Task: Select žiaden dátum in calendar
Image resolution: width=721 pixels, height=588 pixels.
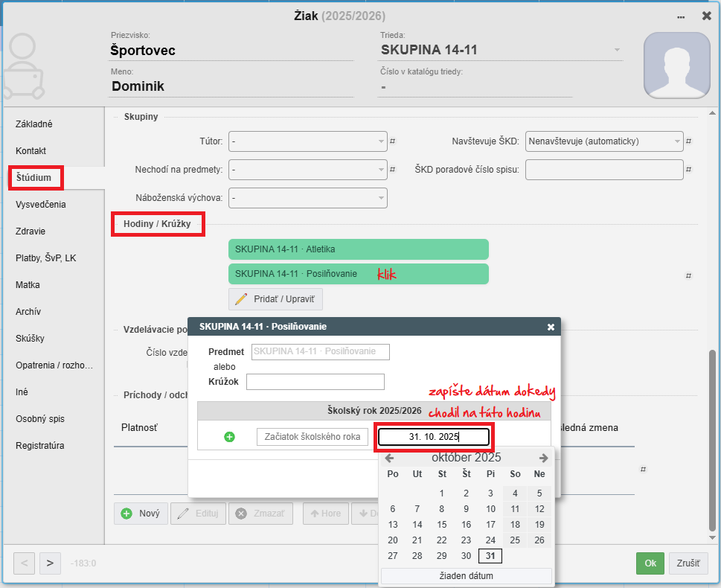Action: tap(466, 575)
